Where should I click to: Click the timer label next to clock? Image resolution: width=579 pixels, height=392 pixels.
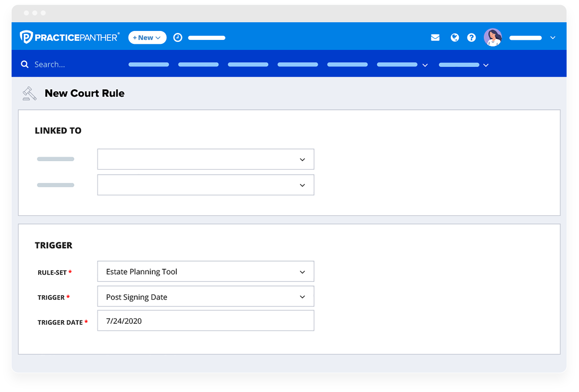207,38
